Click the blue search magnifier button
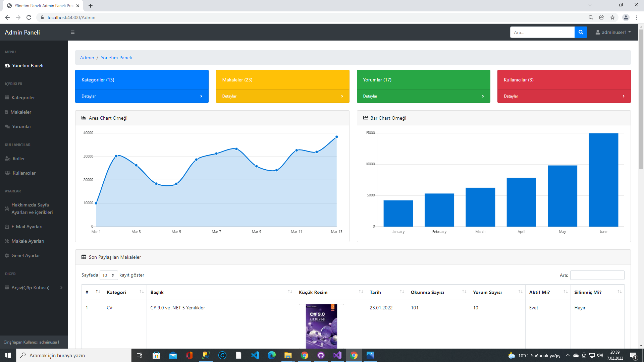644x362 pixels. [581, 32]
